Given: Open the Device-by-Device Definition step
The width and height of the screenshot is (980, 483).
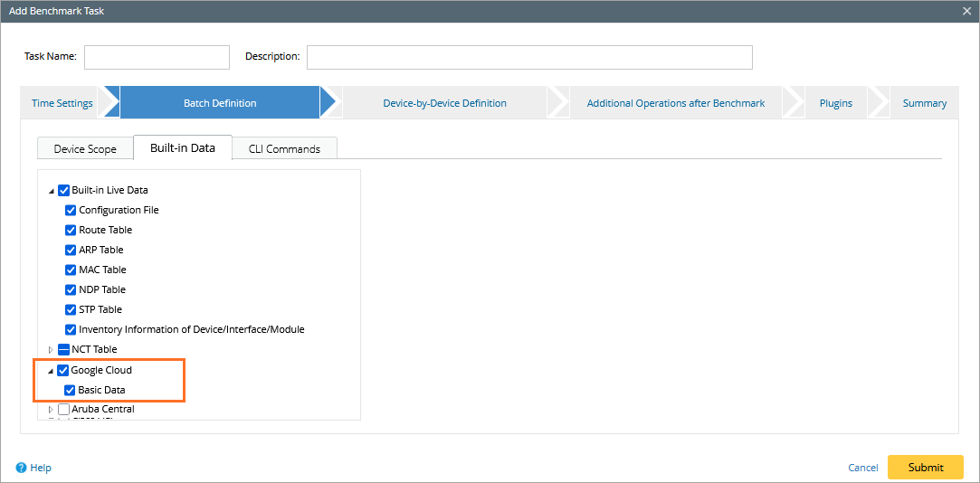Looking at the screenshot, I should tap(444, 103).
